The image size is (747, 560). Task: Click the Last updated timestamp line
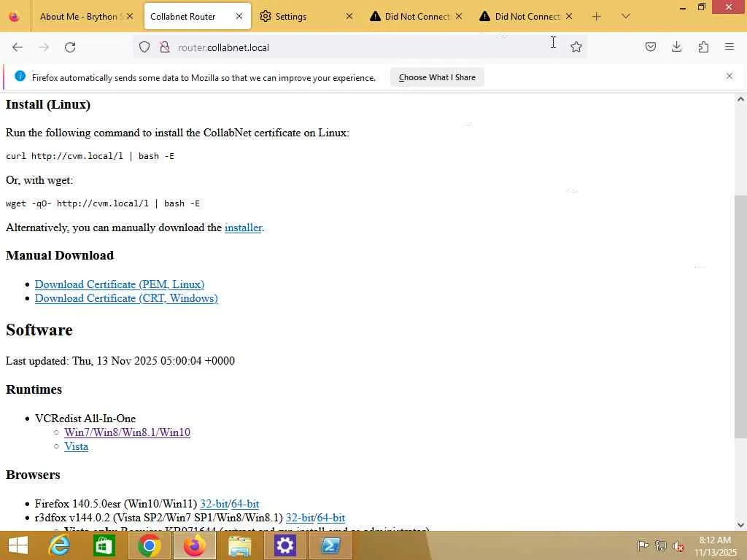[x=120, y=361]
